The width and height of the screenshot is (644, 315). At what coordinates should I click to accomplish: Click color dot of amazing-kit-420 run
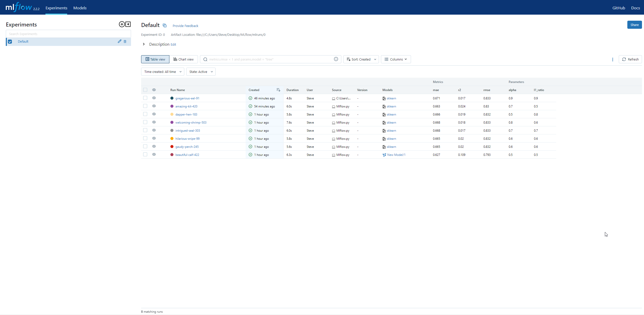172,106
